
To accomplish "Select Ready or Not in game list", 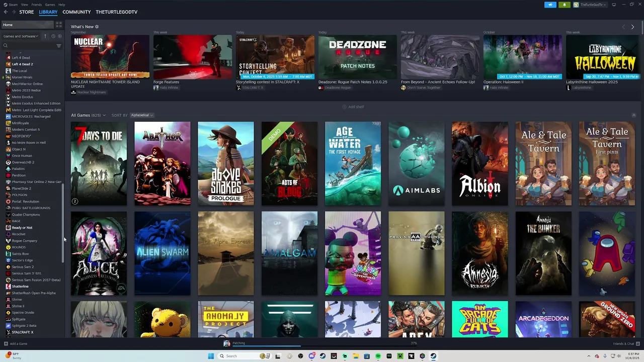I will point(33,228).
